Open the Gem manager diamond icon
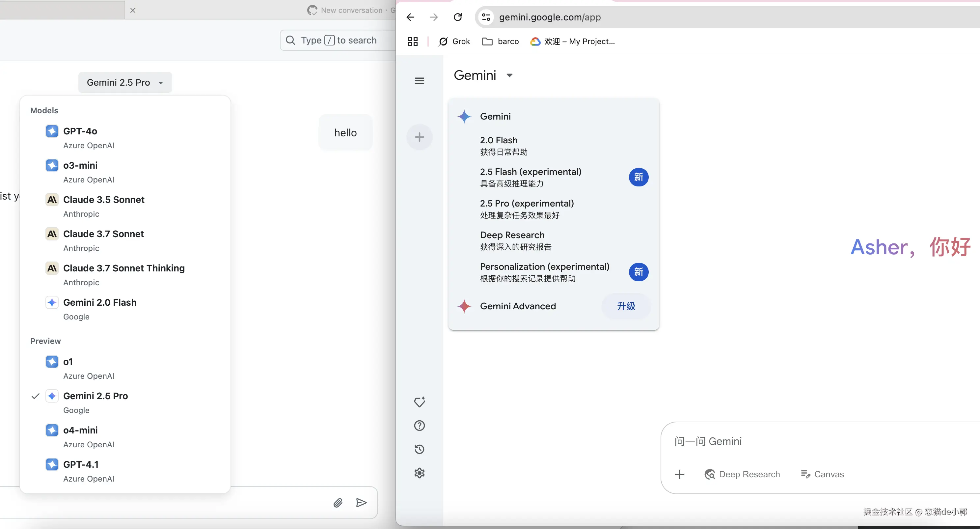Viewport: 980px width, 529px height. point(419,402)
